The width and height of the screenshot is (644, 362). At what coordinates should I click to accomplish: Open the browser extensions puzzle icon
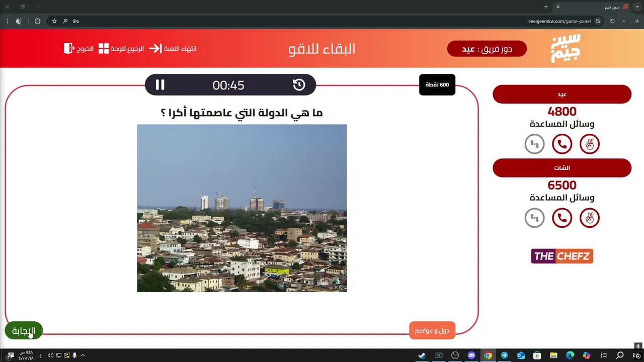[38, 21]
